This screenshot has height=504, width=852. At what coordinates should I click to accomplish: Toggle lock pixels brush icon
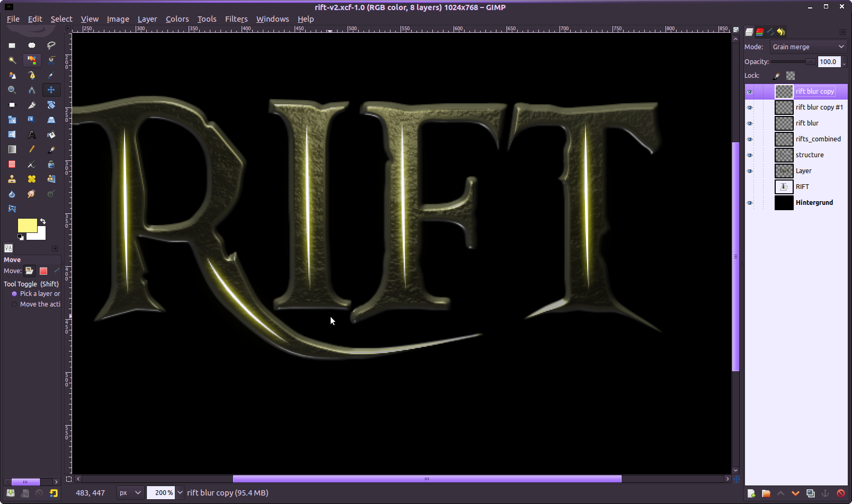776,76
